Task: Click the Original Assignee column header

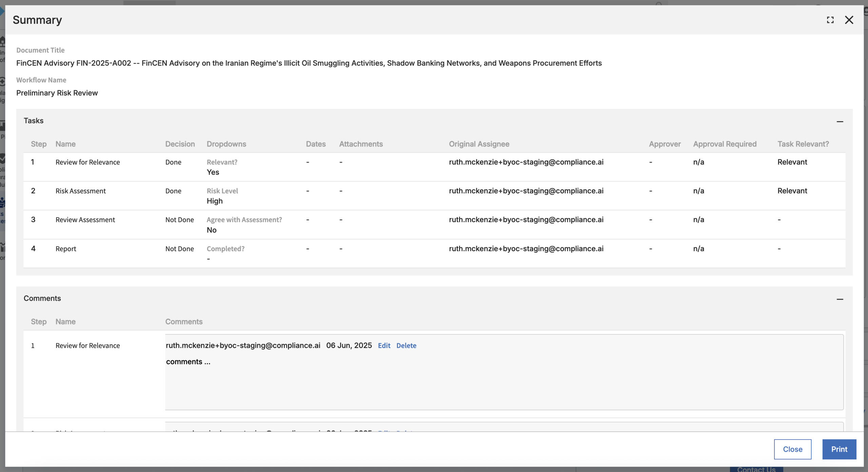Action: 479,144
